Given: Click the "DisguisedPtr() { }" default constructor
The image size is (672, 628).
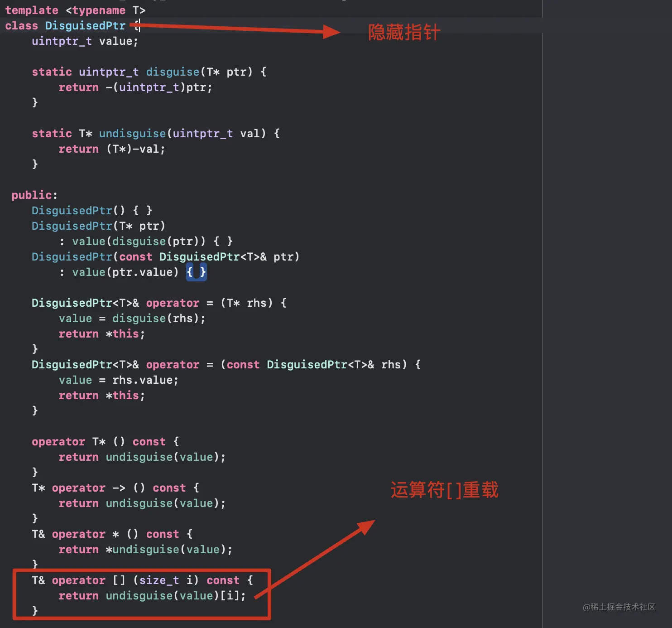Looking at the screenshot, I should [92, 210].
